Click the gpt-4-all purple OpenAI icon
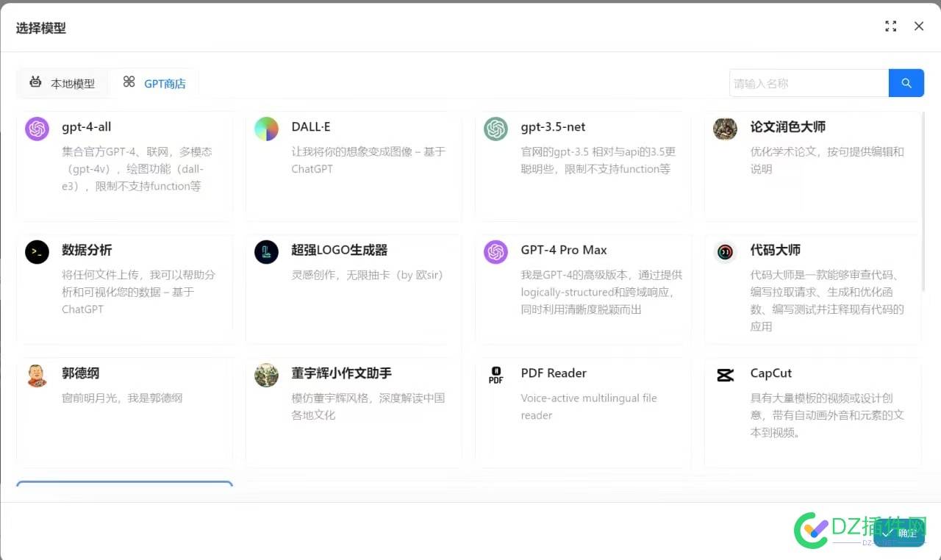The image size is (941, 560). click(37, 129)
